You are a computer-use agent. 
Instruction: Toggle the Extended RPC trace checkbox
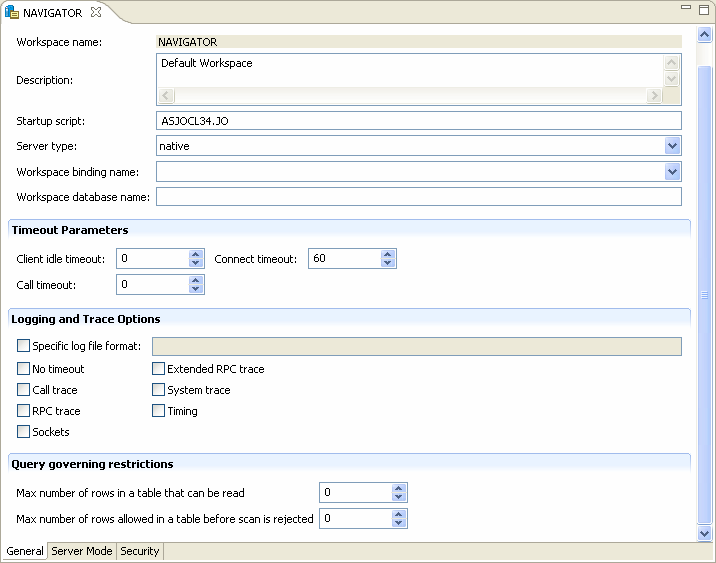[159, 369]
